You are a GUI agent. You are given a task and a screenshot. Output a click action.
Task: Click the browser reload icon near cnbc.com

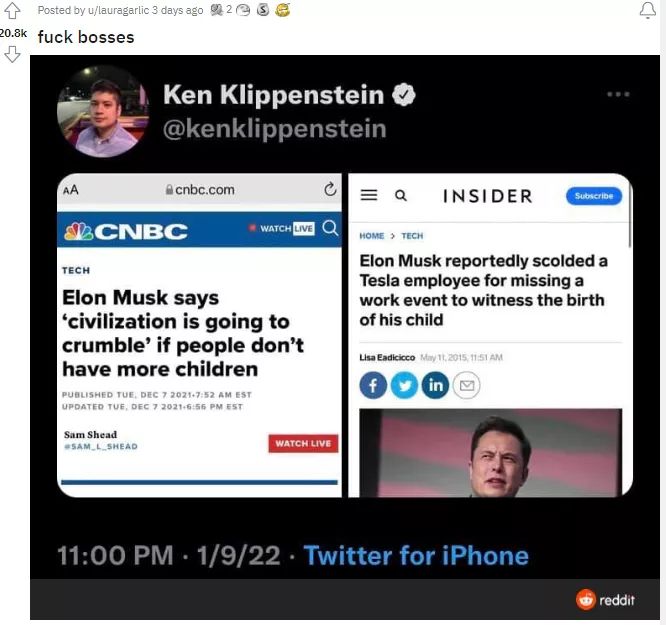[x=330, y=189]
